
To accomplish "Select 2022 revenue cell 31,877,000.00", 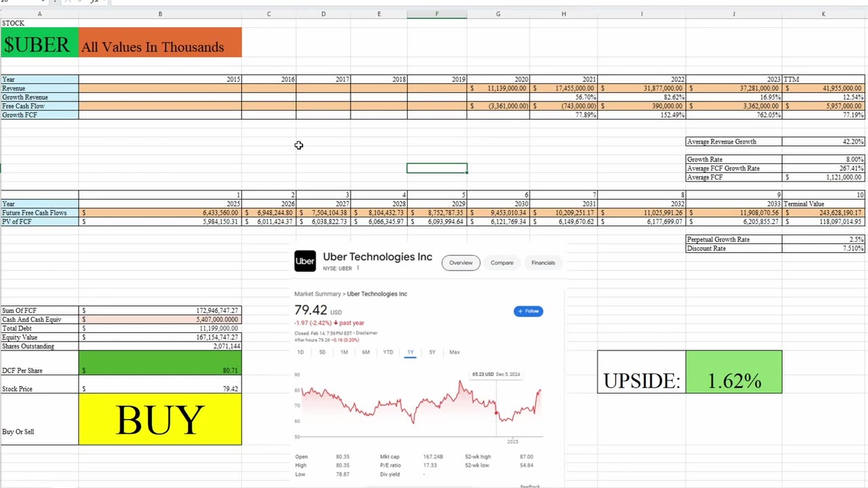I will [642, 88].
